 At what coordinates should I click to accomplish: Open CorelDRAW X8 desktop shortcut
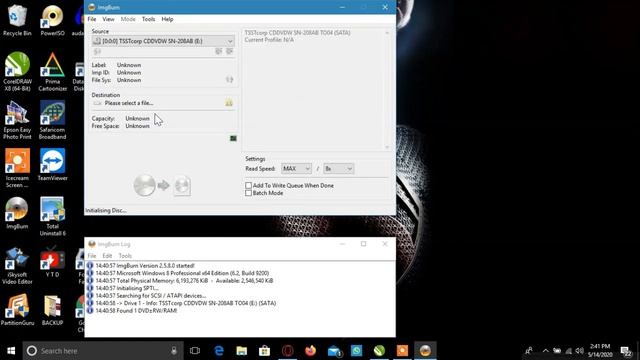click(x=17, y=72)
